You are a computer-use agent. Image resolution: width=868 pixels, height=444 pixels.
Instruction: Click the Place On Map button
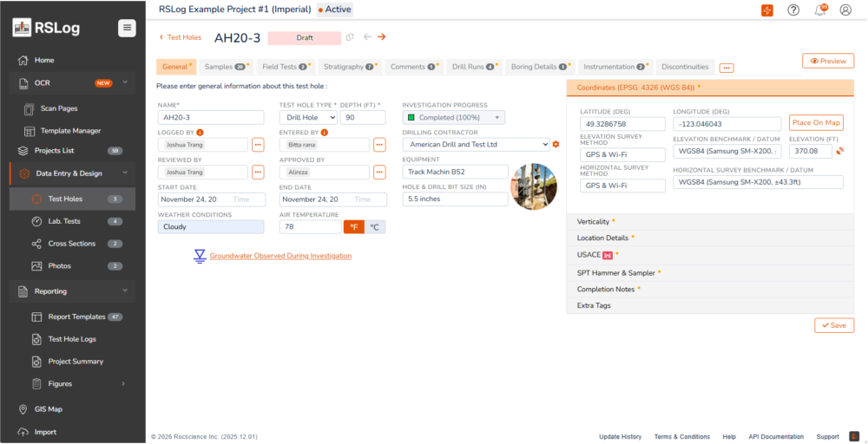pos(815,123)
